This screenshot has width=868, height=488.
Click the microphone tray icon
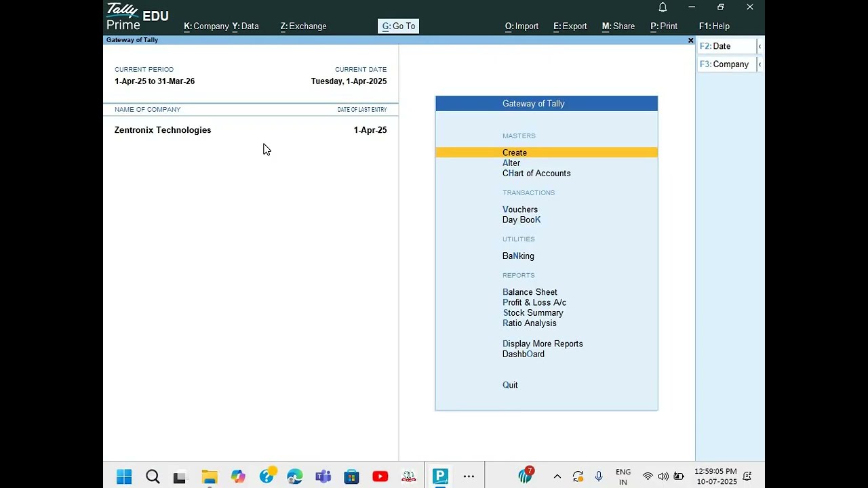click(x=599, y=477)
